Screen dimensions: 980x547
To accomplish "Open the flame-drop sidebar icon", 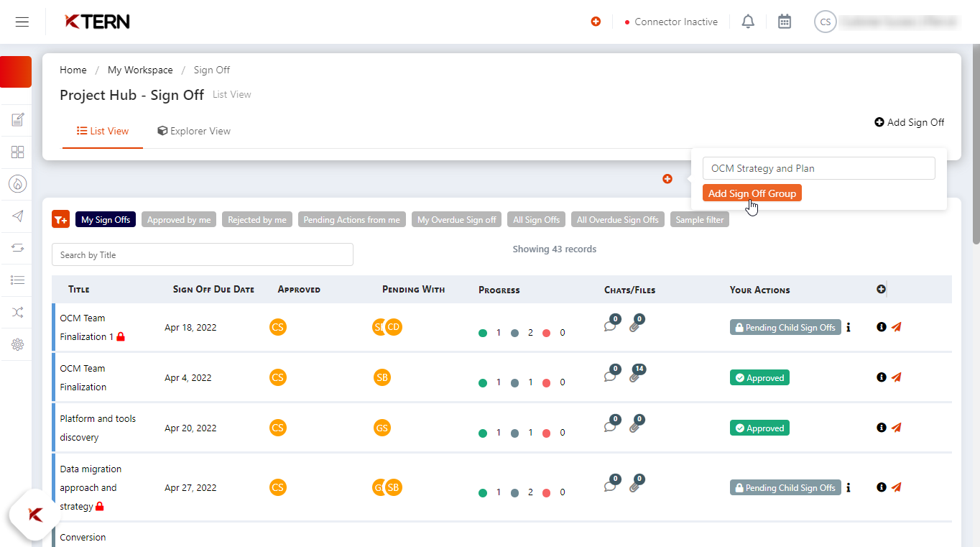I will 17,184.
